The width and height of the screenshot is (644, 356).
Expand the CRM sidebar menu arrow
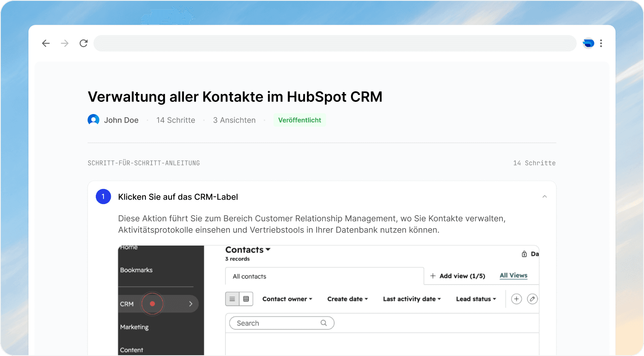click(190, 304)
